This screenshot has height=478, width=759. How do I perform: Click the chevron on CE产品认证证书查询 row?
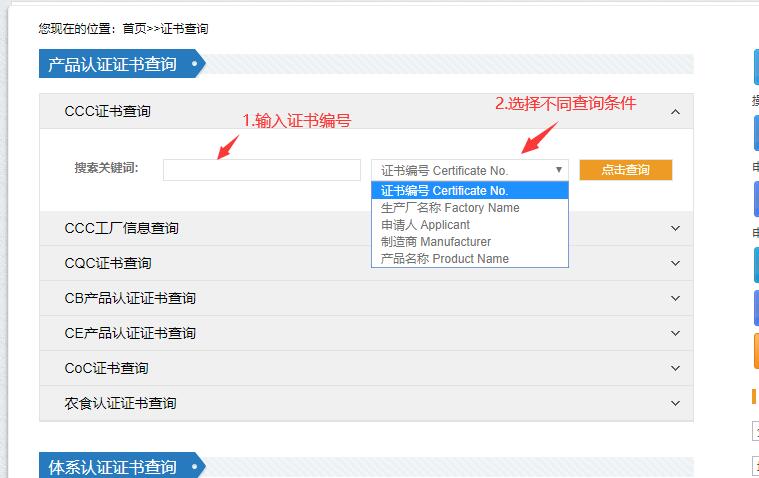pyautogui.click(x=675, y=333)
